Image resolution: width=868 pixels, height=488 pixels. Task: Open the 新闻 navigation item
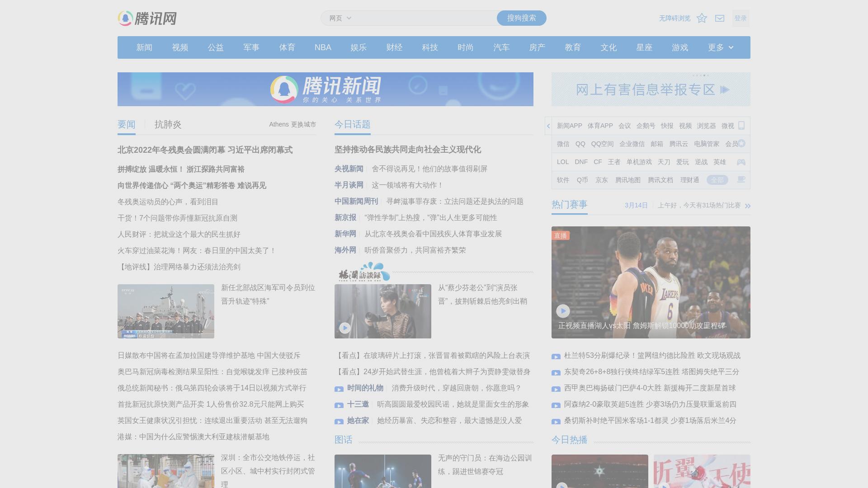pyautogui.click(x=144, y=47)
